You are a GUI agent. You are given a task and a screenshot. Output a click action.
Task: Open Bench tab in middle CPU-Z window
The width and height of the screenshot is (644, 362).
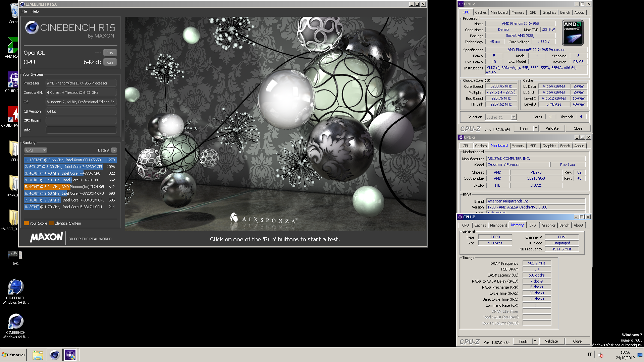(x=565, y=146)
